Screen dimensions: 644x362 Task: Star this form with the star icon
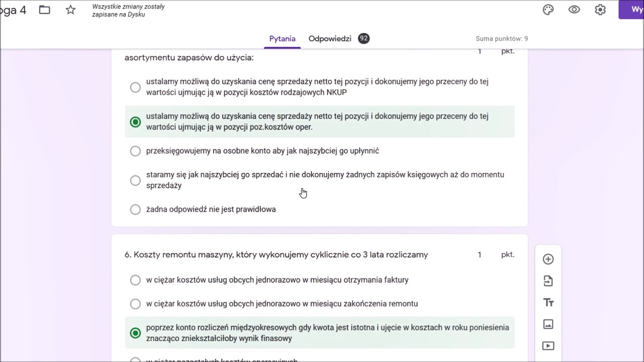tap(70, 10)
